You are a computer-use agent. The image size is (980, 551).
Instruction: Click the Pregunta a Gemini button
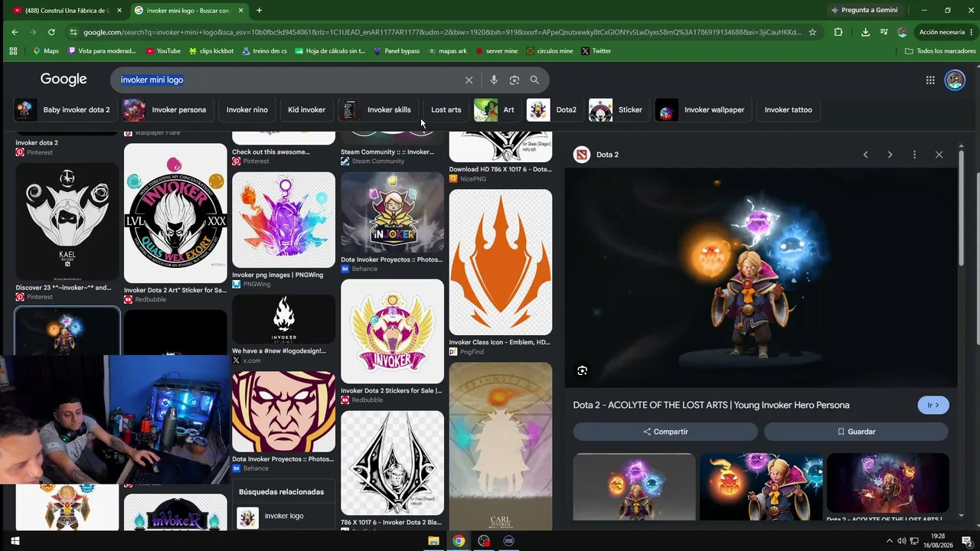pos(864,10)
